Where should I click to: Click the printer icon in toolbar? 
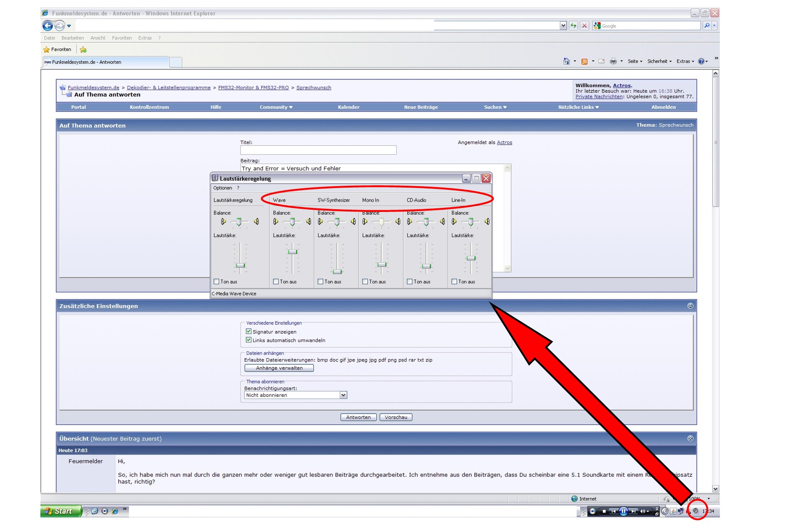[x=613, y=62]
